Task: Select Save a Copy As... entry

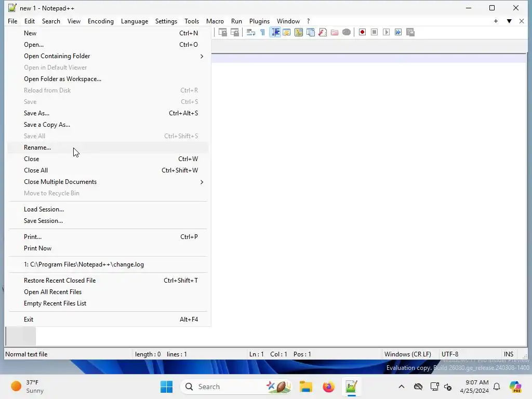Action: point(108,125)
